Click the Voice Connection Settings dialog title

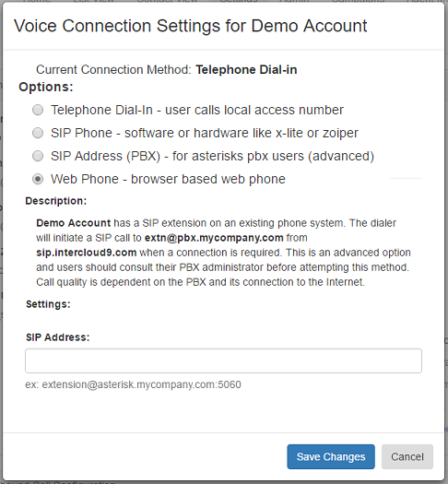pos(191,26)
